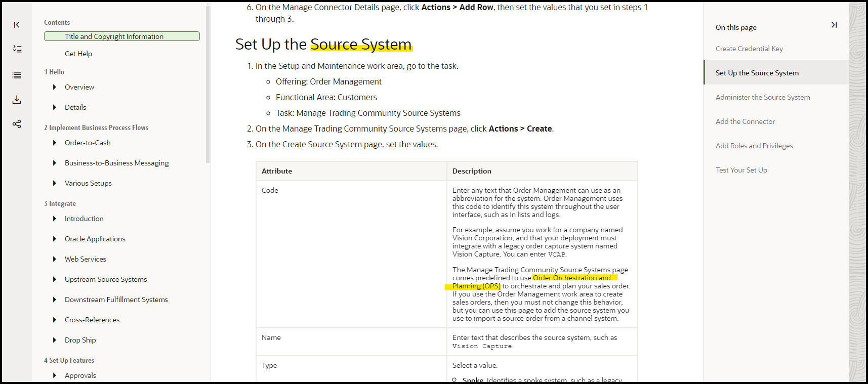Open the Drop Ship topic
Image resolution: width=868 pixels, height=384 pixels.
point(80,340)
